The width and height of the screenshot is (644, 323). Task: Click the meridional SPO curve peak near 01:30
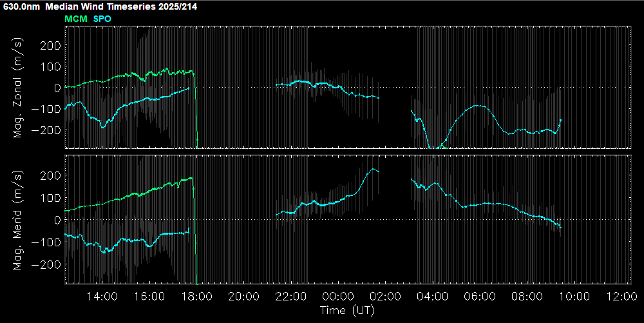[x=373, y=169]
